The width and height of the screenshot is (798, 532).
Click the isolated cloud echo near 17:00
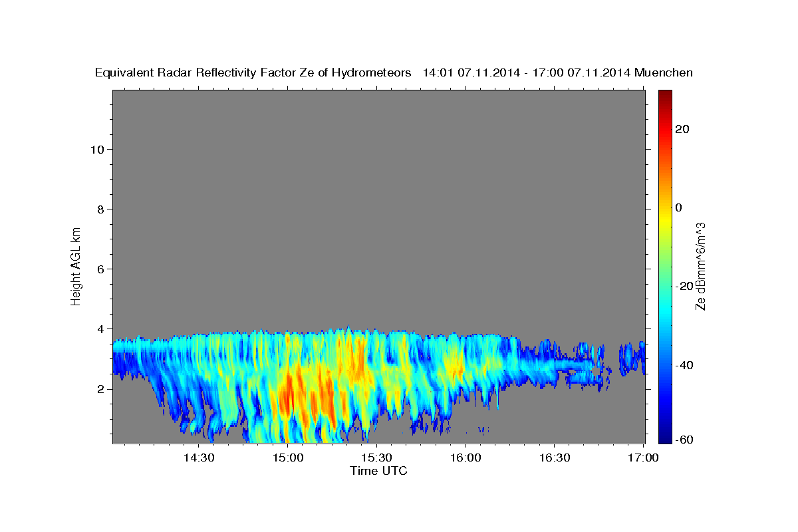click(x=632, y=358)
